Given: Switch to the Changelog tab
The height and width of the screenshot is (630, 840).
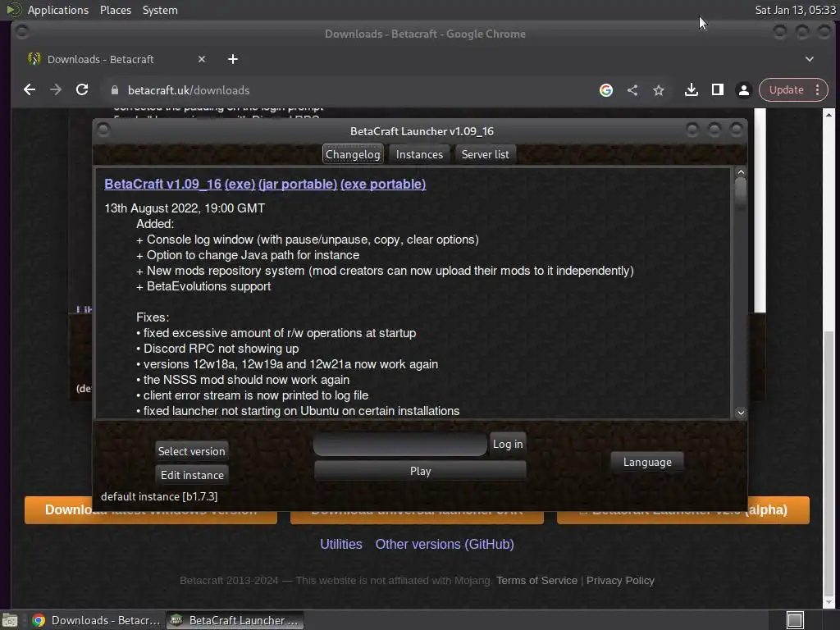Looking at the screenshot, I should [353, 154].
